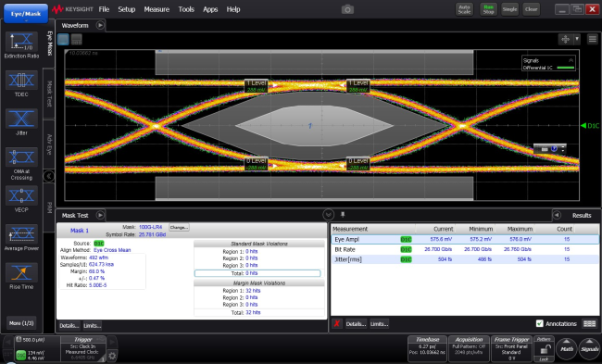Select the Extinction Ratio measurement icon
The height and width of the screenshot is (364, 602).
21,42
